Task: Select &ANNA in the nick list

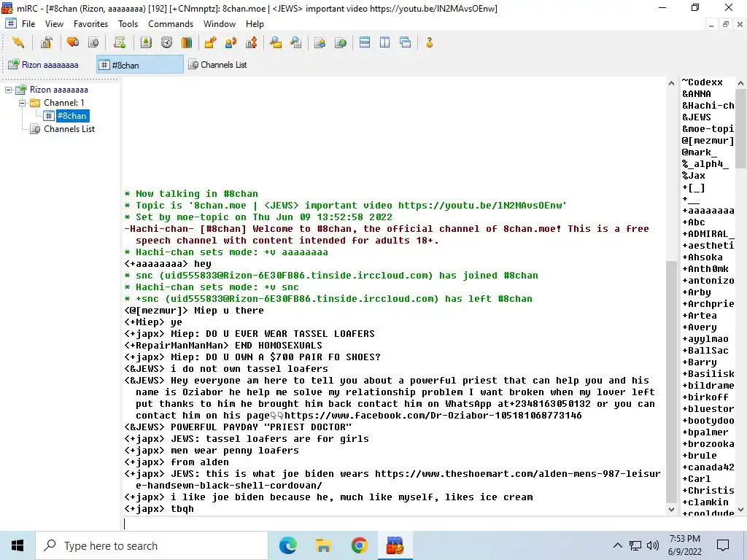Action: click(697, 94)
